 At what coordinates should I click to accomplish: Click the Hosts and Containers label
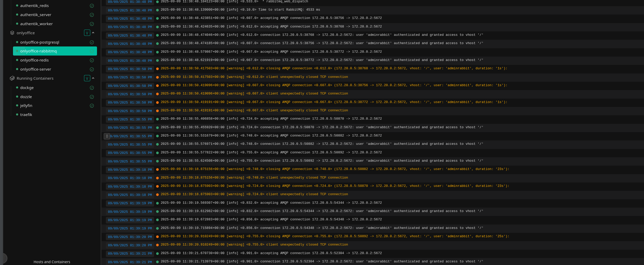coord(52,262)
